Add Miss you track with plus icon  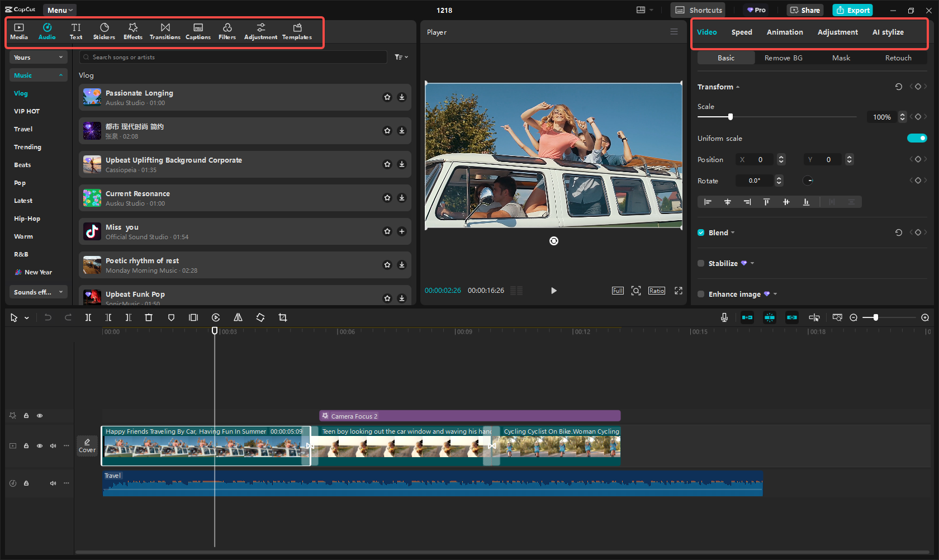402,231
